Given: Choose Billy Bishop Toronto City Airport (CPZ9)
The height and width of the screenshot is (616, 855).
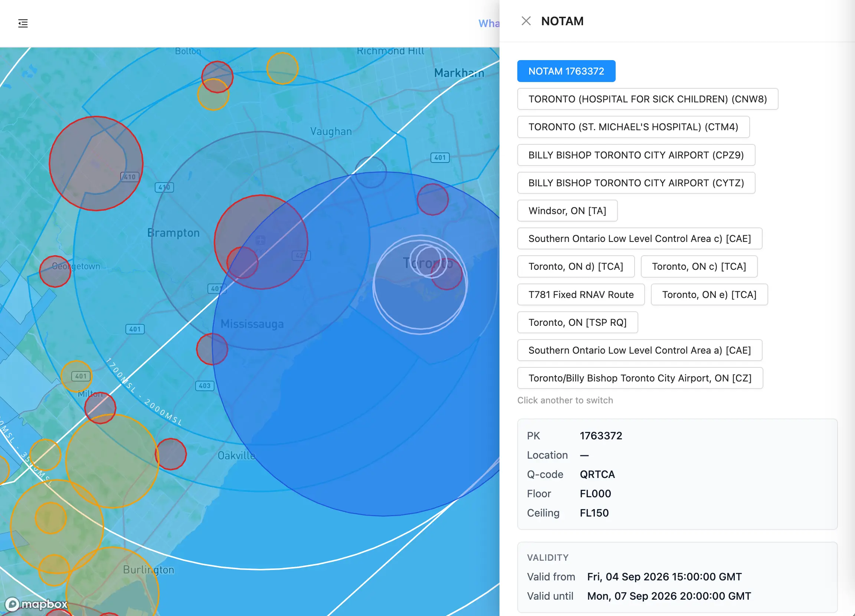Looking at the screenshot, I should [x=636, y=155].
